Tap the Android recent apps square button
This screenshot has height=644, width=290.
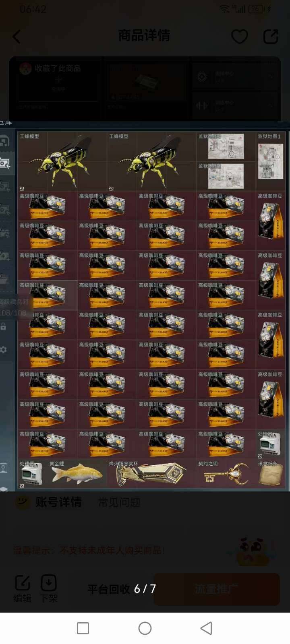click(83, 628)
